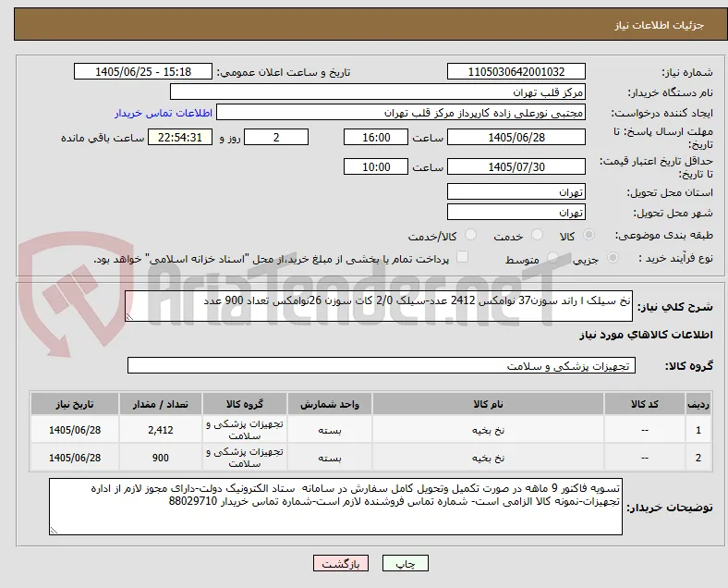
Task: Click the تاریخ نیاز column header
Action: click(74, 404)
